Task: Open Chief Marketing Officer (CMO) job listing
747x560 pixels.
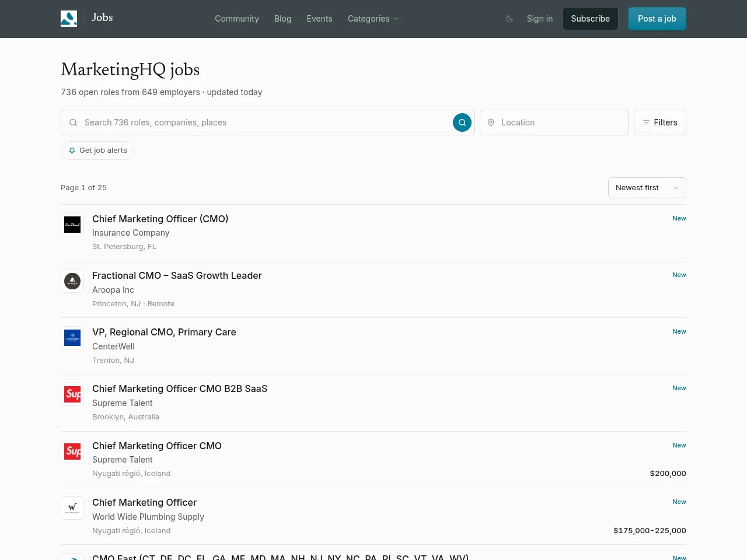Action: pyautogui.click(x=160, y=219)
